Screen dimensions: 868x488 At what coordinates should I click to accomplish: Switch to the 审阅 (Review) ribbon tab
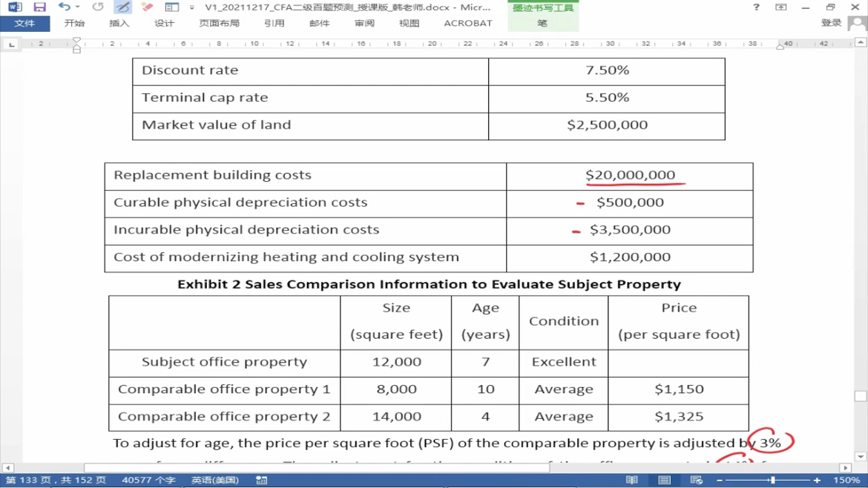(x=364, y=23)
